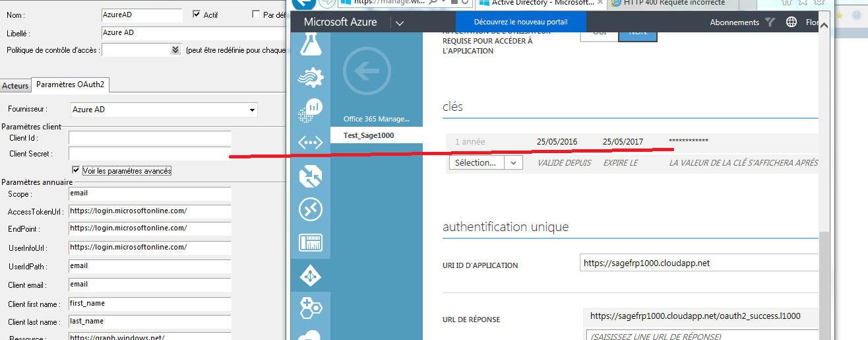Screen dimensions: 868x340
Task: Click the EndPoint URL field
Action: [150, 228]
